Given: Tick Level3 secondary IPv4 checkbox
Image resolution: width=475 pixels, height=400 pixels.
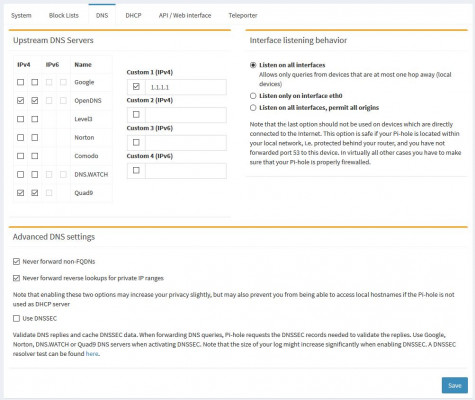Looking at the screenshot, I should coord(35,119).
